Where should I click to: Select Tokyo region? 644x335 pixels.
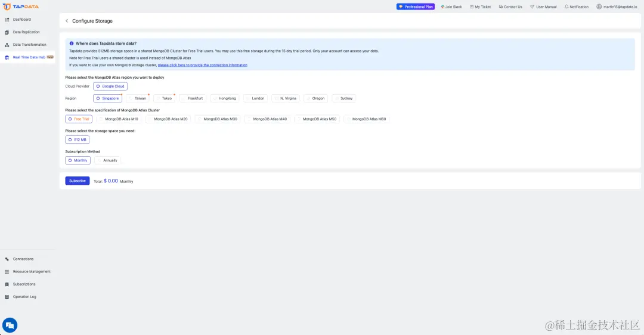click(165, 98)
